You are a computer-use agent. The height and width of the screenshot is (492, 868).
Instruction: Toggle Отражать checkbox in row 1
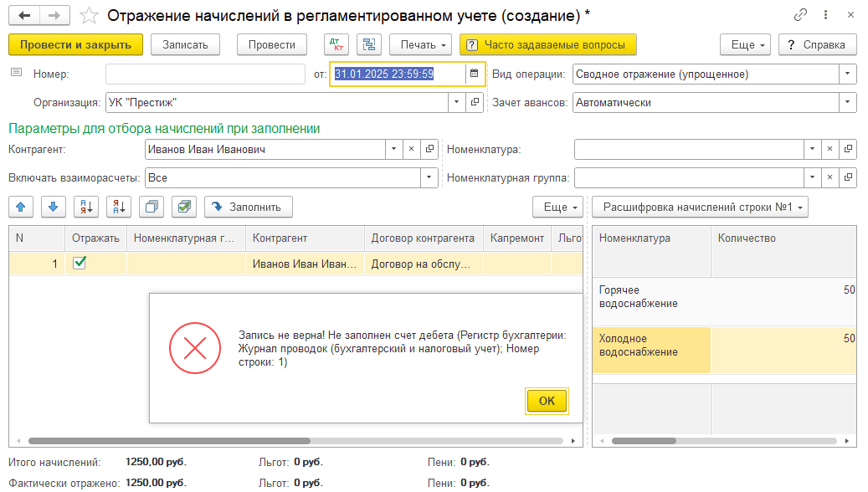click(x=80, y=263)
